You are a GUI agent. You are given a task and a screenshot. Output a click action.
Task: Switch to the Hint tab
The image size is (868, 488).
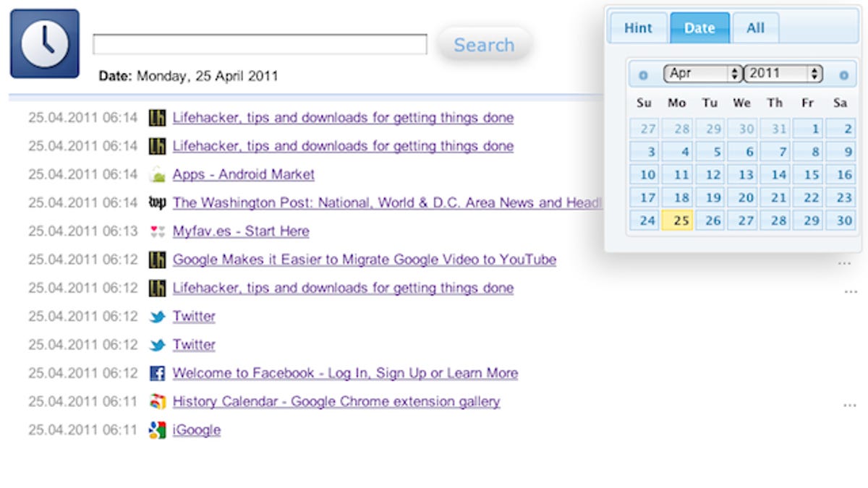[638, 28]
